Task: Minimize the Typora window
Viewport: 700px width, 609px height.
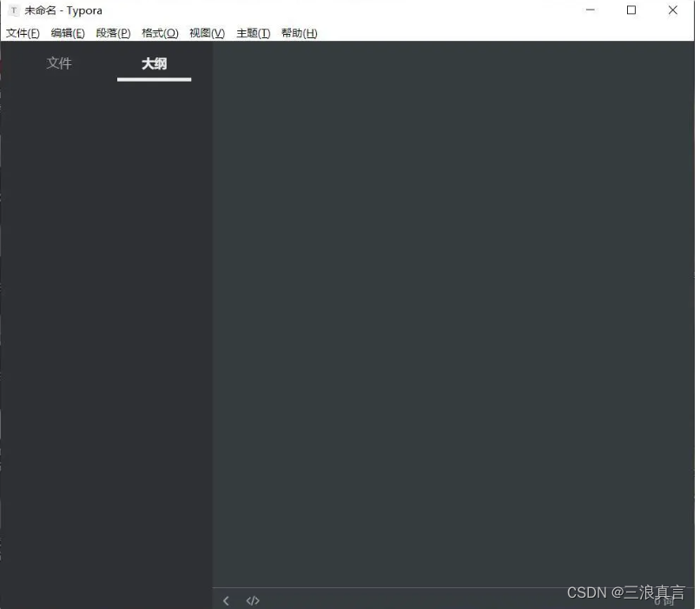Action: 590,10
